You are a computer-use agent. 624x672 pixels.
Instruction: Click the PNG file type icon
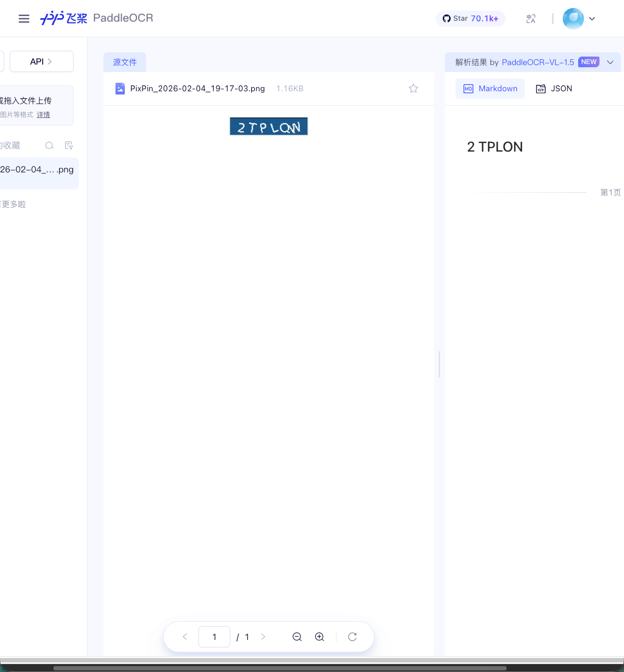pos(120,89)
